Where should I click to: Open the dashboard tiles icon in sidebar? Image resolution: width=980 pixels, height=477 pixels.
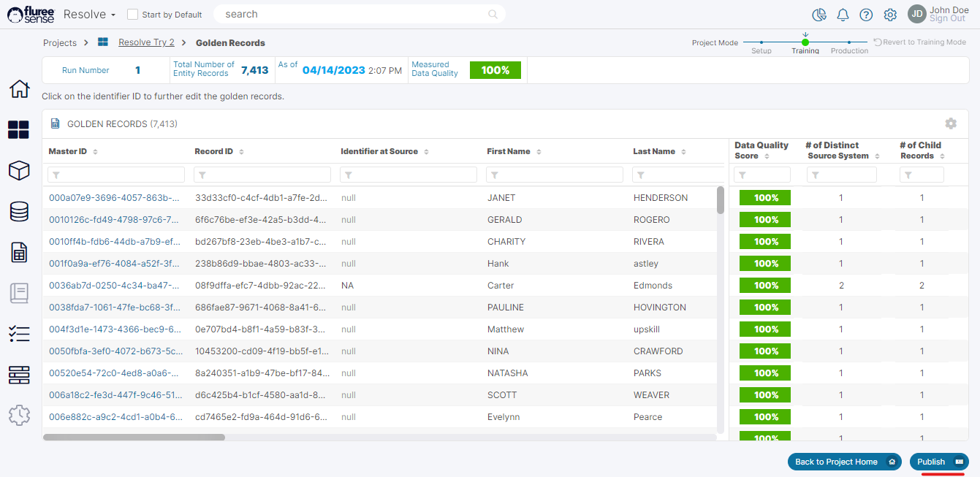(18, 130)
